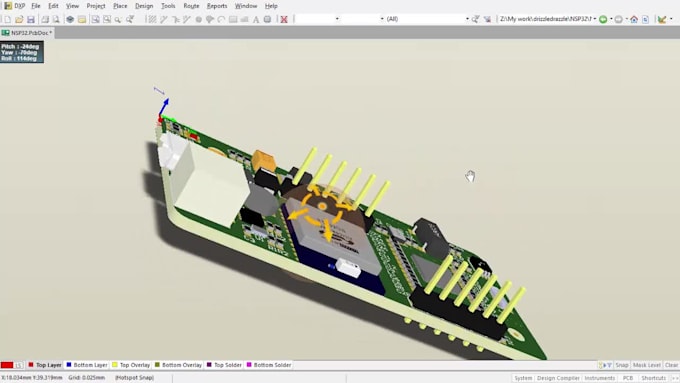
Task: Open the second empty filter dropdown
Action: click(382, 19)
